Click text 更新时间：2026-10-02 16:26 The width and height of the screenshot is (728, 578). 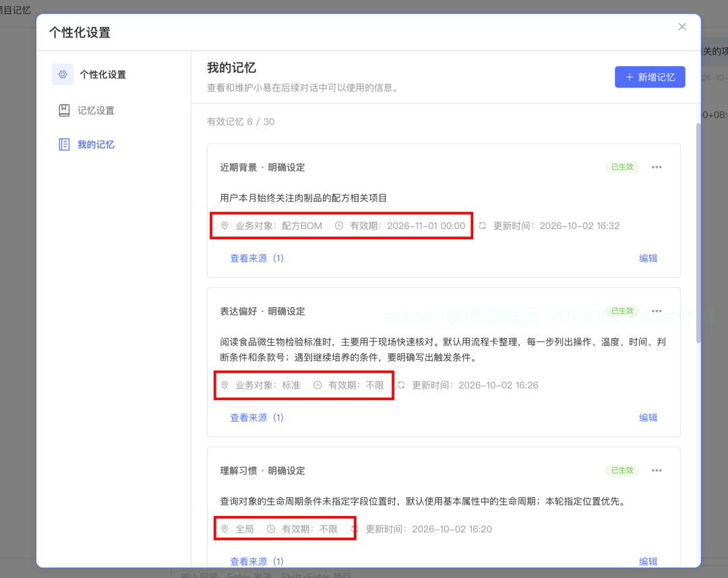pyautogui.click(x=475, y=385)
